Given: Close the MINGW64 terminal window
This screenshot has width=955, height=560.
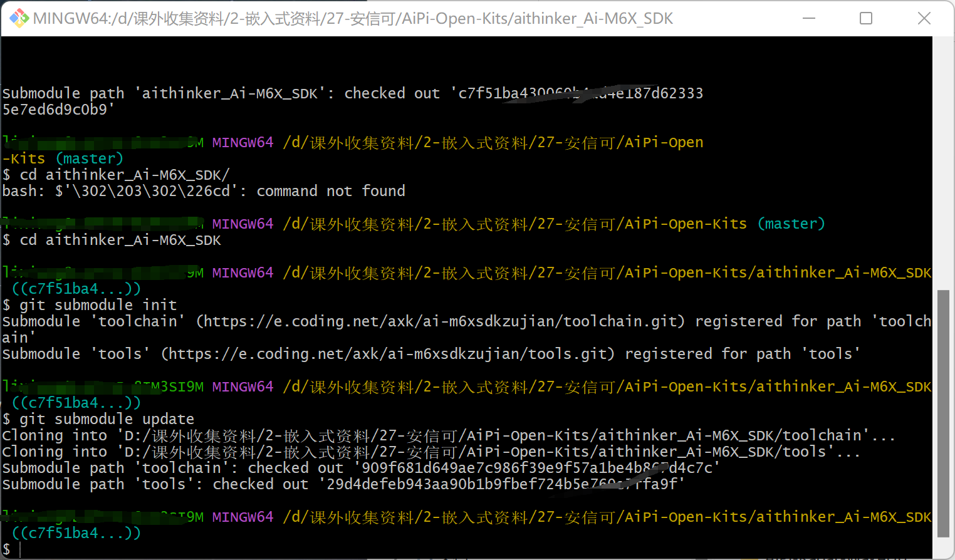Looking at the screenshot, I should pos(924,18).
